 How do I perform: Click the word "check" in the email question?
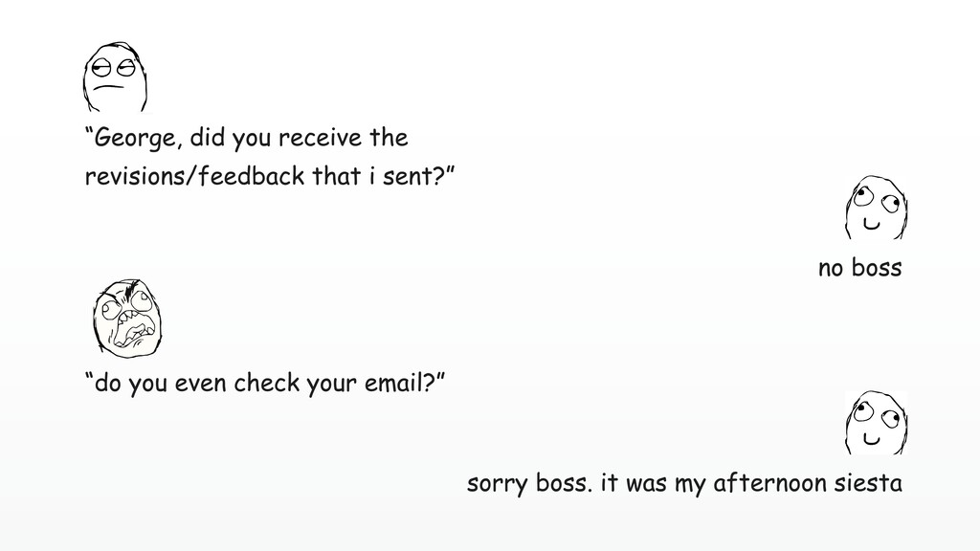pos(267,383)
